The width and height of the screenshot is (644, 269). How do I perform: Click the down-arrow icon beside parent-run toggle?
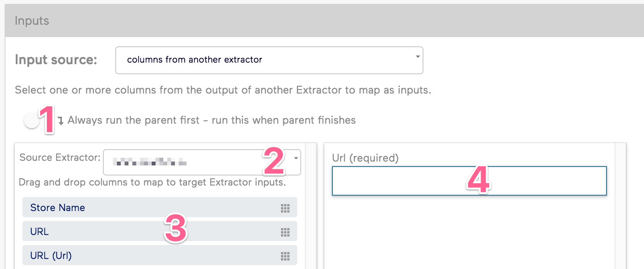[61, 120]
